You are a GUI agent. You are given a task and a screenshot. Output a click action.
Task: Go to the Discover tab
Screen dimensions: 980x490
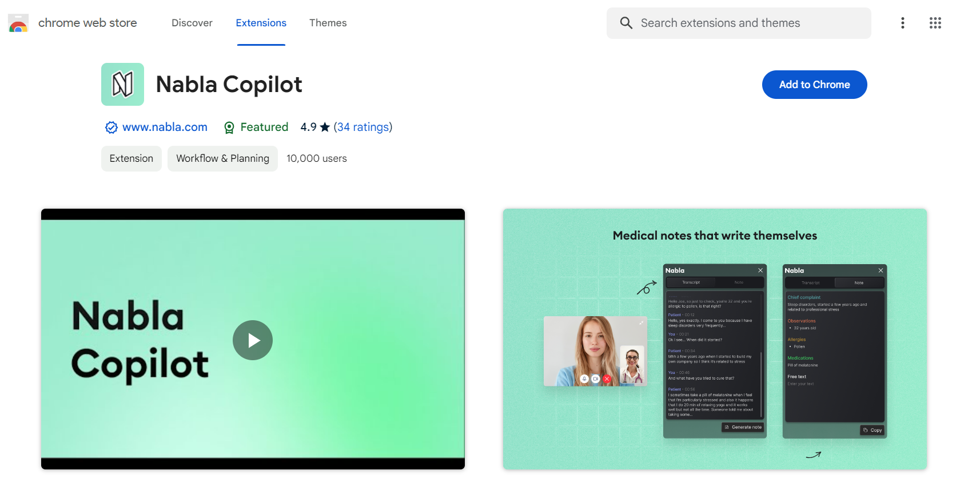[x=192, y=23]
